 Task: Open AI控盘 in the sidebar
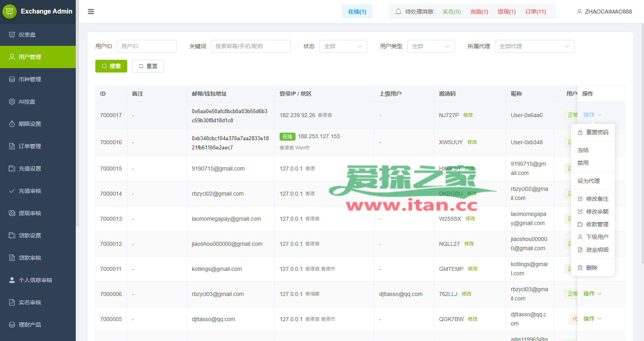pyautogui.click(x=27, y=102)
